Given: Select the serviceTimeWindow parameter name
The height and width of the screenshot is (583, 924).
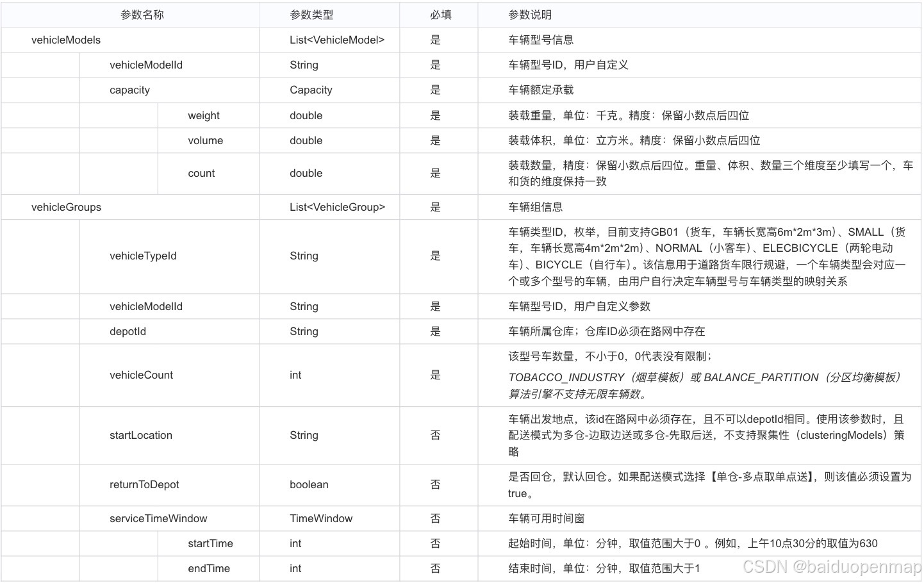Looking at the screenshot, I should (x=158, y=518).
